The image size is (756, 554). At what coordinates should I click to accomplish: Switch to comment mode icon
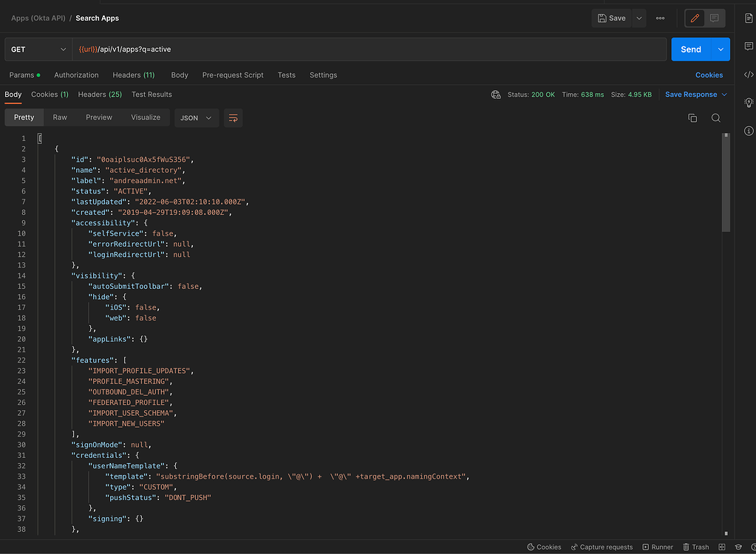714,18
